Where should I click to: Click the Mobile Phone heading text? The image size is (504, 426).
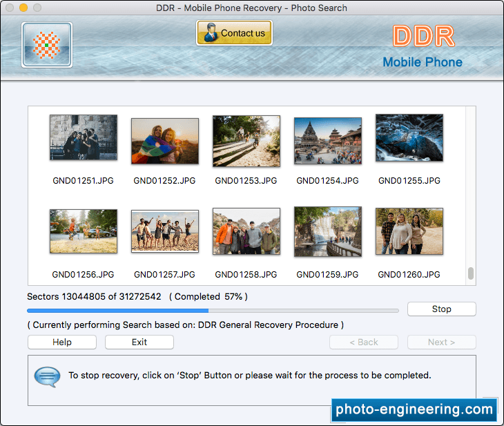point(423,62)
